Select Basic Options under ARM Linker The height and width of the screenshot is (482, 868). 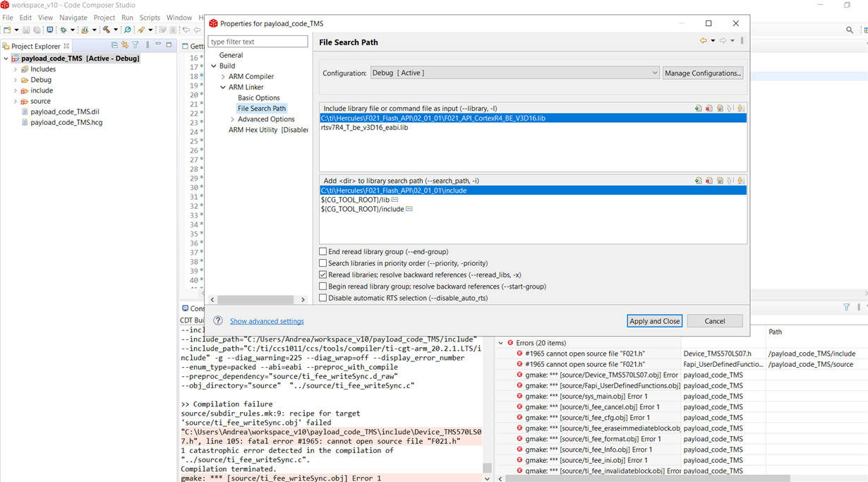pyautogui.click(x=259, y=98)
